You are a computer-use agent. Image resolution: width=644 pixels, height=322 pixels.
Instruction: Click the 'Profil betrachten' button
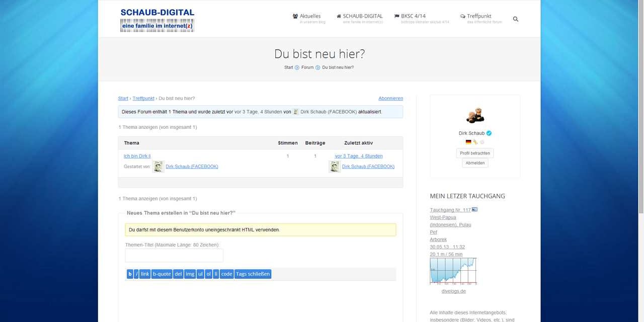[475, 153]
